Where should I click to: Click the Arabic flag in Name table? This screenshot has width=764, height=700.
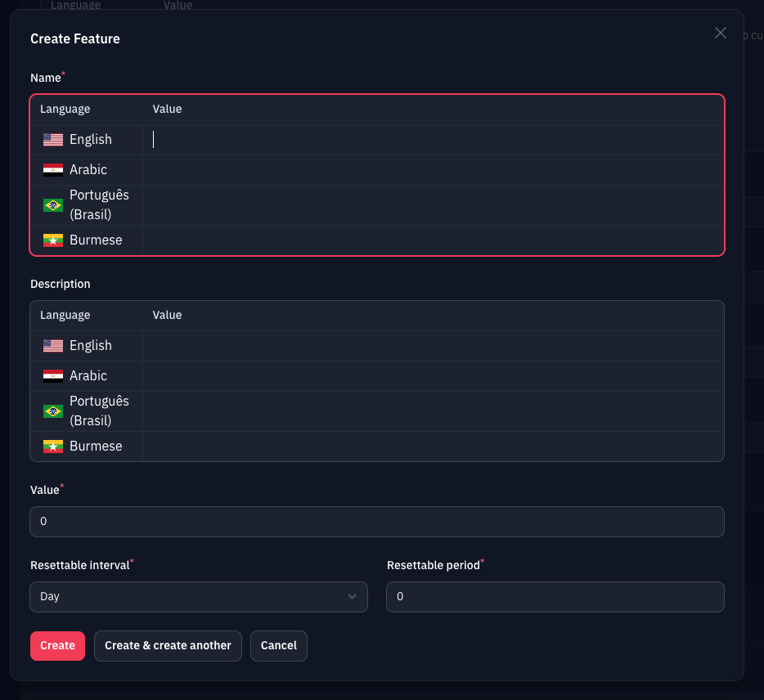click(53, 170)
